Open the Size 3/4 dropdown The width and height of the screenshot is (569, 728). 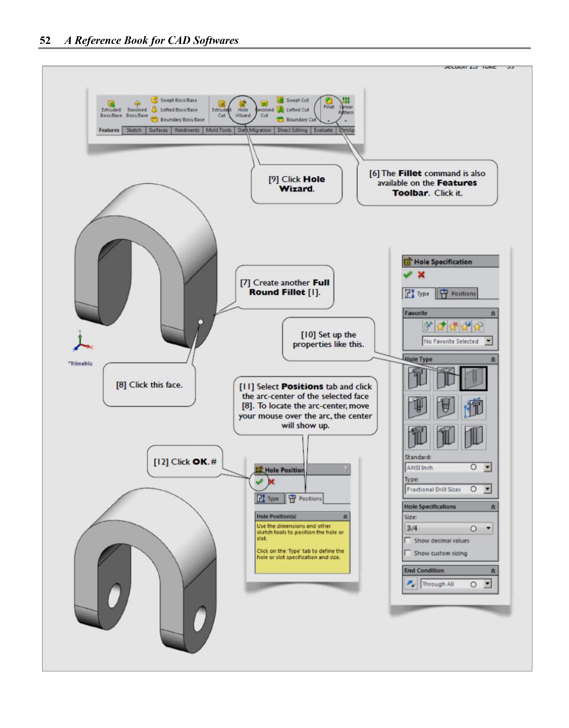click(488, 528)
